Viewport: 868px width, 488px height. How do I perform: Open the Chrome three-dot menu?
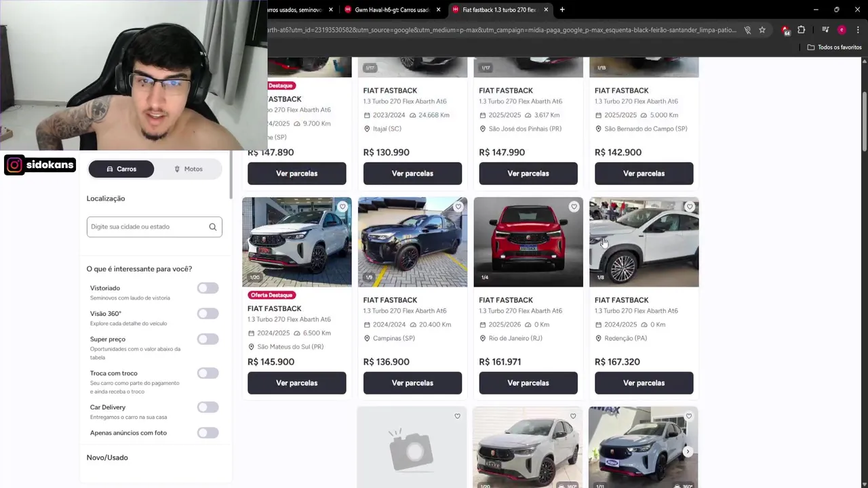click(x=858, y=30)
